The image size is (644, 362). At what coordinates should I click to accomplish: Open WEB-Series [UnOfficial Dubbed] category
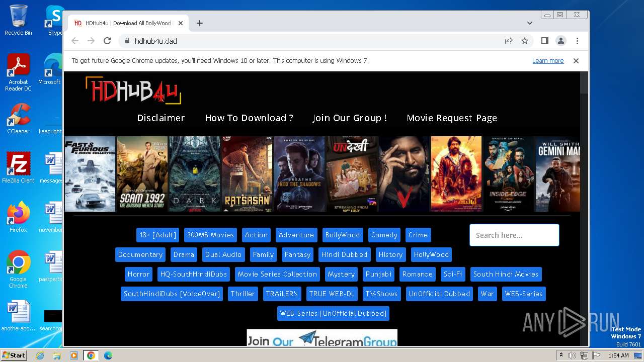click(333, 313)
